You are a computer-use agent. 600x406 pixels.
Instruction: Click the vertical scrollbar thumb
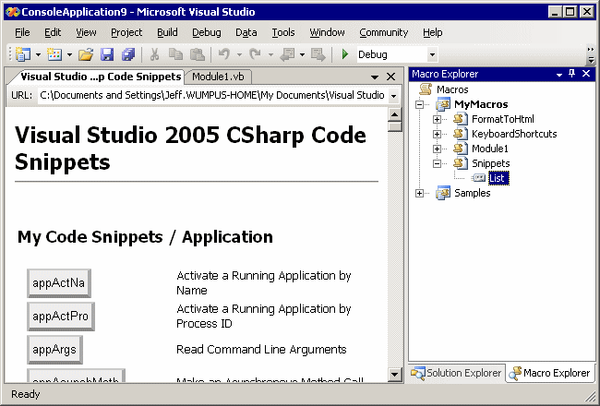[395, 126]
